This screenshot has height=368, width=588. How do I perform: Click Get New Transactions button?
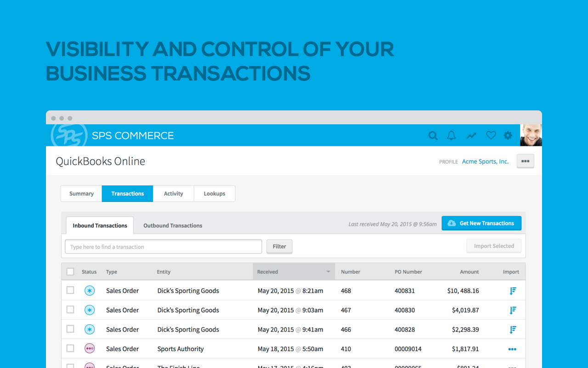click(481, 223)
